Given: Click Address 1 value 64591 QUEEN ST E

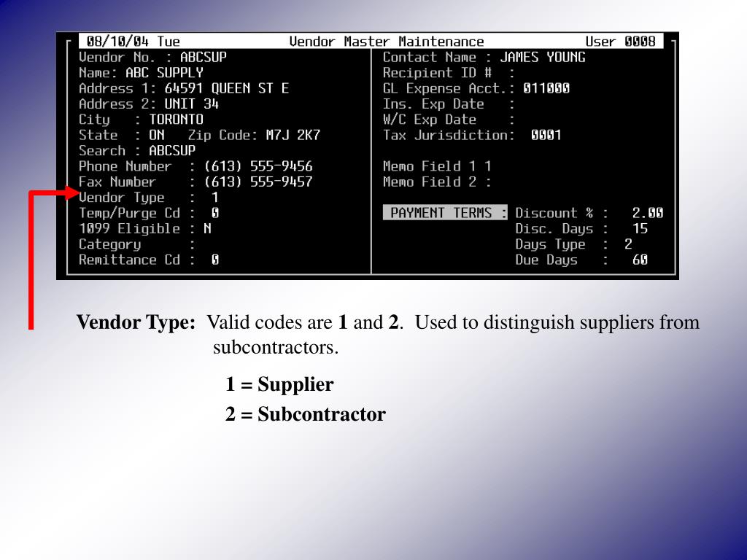Looking at the screenshot, I should 226,88.
